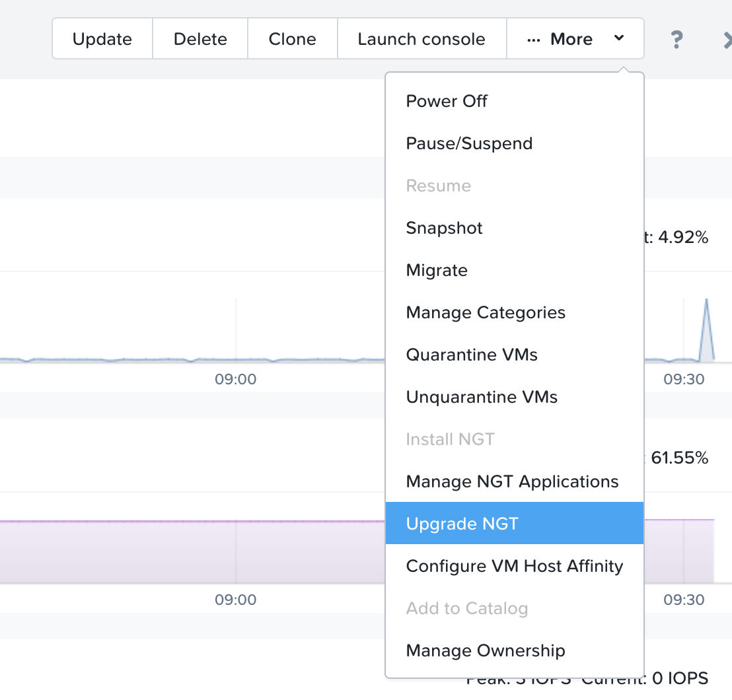Open Manage Categories
This screenshot has height=700, width=732.
coord(515,312)
